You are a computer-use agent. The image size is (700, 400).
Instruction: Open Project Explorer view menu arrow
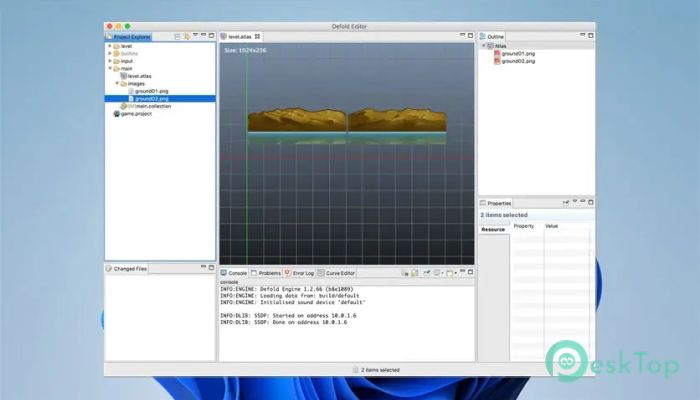coord(196,35)
